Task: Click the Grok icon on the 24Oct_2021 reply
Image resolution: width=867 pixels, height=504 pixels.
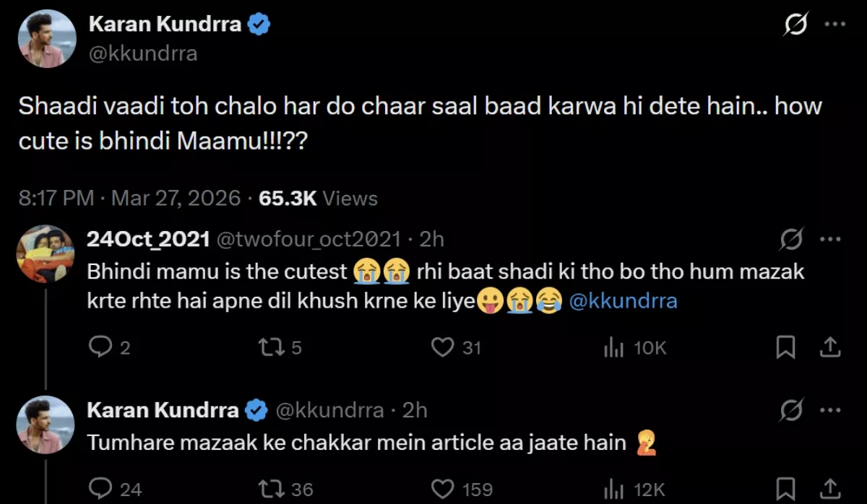Action: coord(793,239)
